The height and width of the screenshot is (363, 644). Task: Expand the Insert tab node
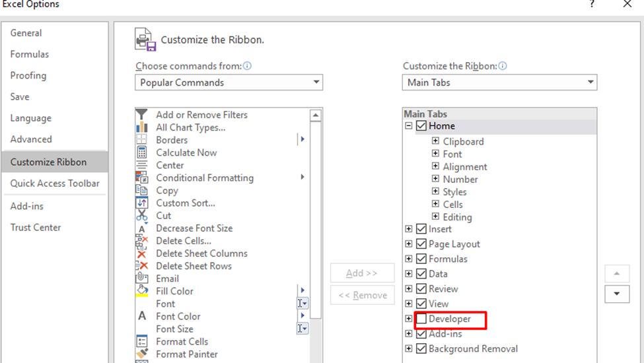pyautogui.click(x=409, y=229)
